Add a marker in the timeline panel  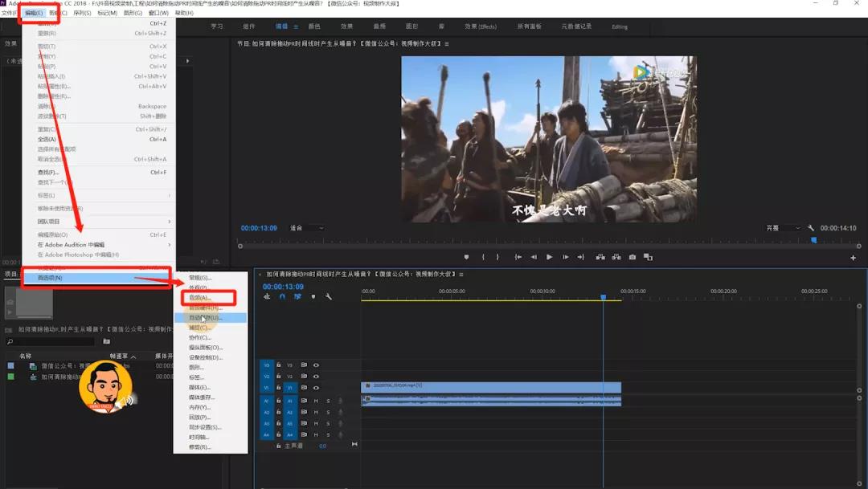[313, 297]
